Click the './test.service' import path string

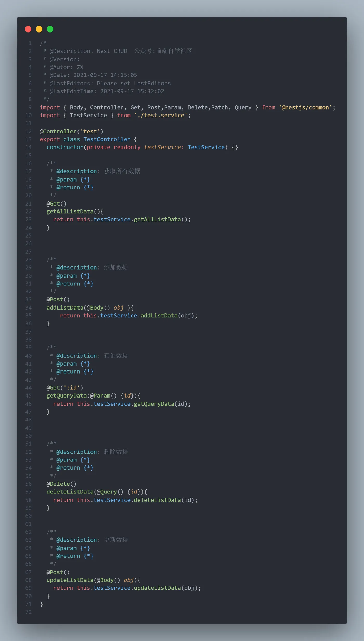[x=161, y=115]
